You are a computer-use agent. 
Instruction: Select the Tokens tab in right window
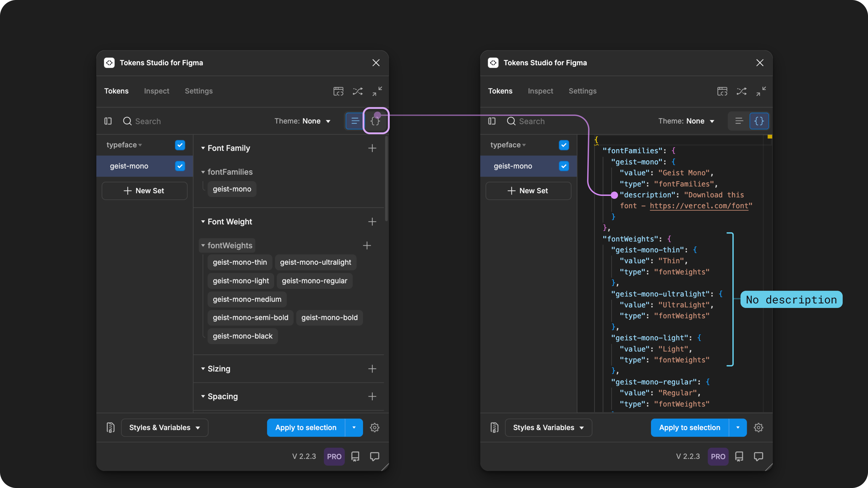pos(500,91)
